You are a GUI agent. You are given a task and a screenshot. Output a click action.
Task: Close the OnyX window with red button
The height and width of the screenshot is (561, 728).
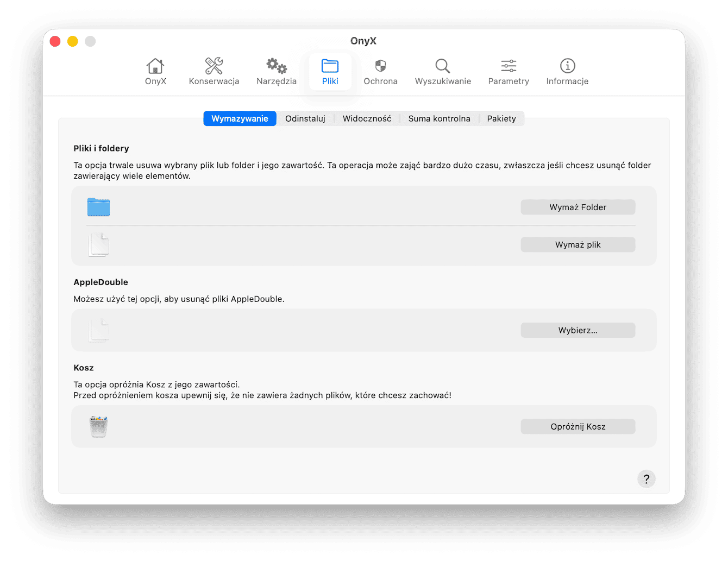55,41
